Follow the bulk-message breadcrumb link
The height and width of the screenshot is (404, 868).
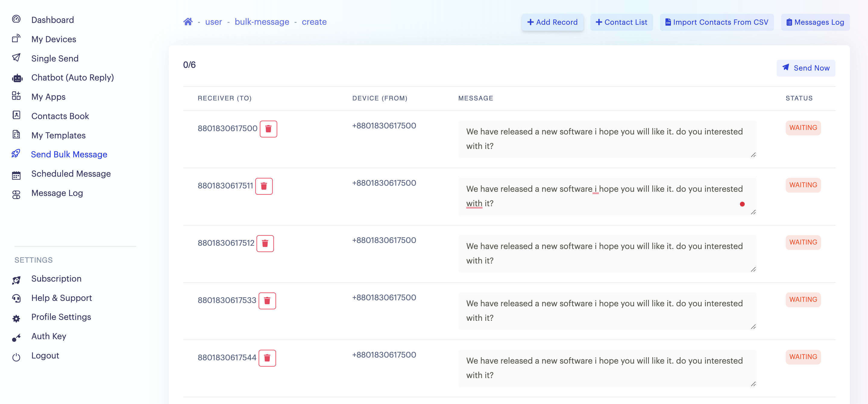click(262, 22)
